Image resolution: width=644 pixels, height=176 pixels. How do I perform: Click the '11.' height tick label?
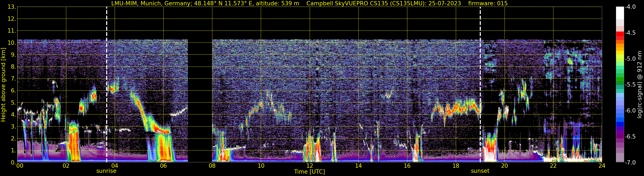coord(12,31)
